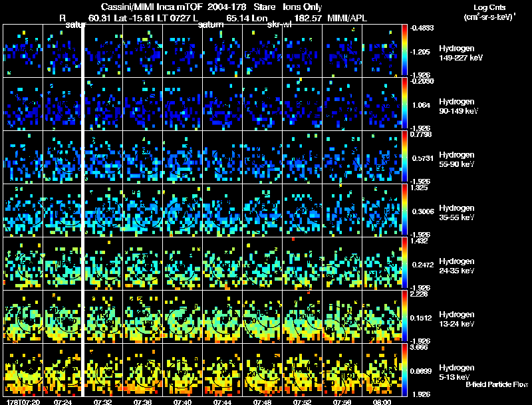Open the 5-13 keV image panel at 07:40
Viewport: 532px width, 405px height.
[x=182, y=370]
